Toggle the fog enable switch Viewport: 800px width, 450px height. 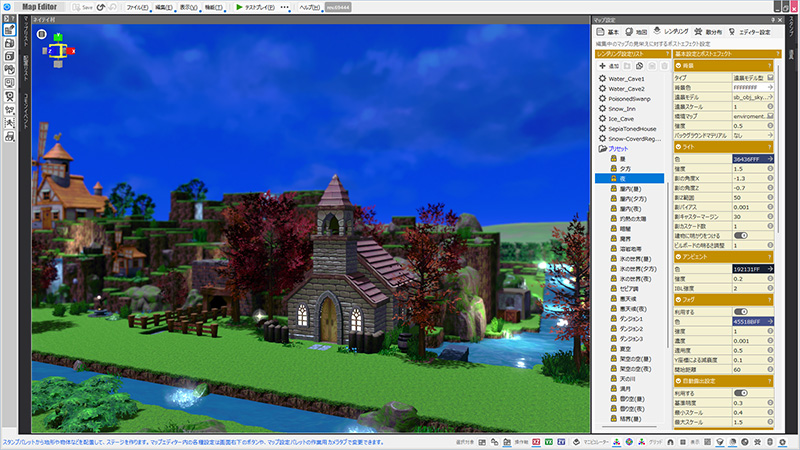pyautogui.click(x=741, y=311)
